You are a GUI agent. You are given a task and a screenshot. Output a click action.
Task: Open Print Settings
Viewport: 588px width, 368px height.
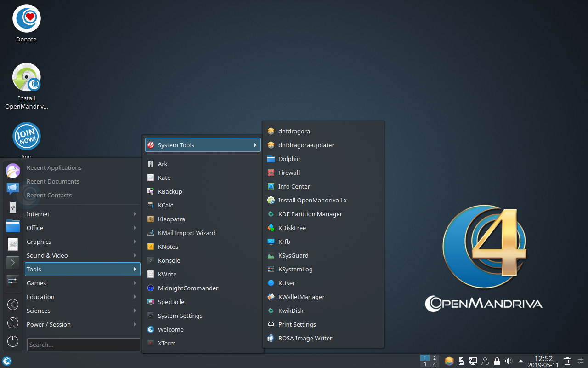tap(323, 324)
